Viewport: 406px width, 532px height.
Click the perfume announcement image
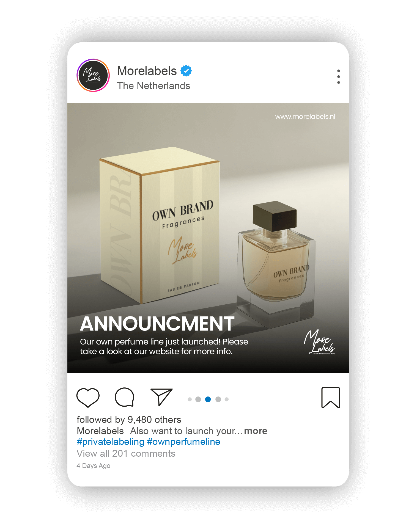(x=208, y=238)
